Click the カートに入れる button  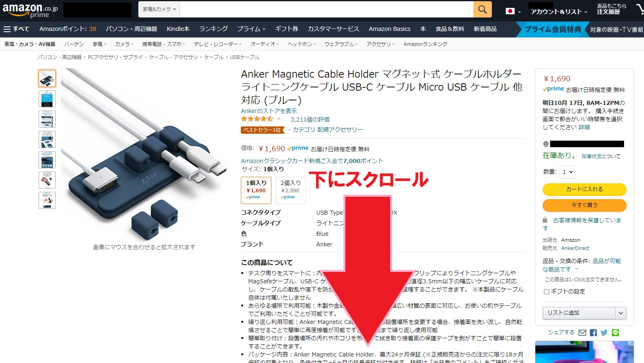(584, 189)
